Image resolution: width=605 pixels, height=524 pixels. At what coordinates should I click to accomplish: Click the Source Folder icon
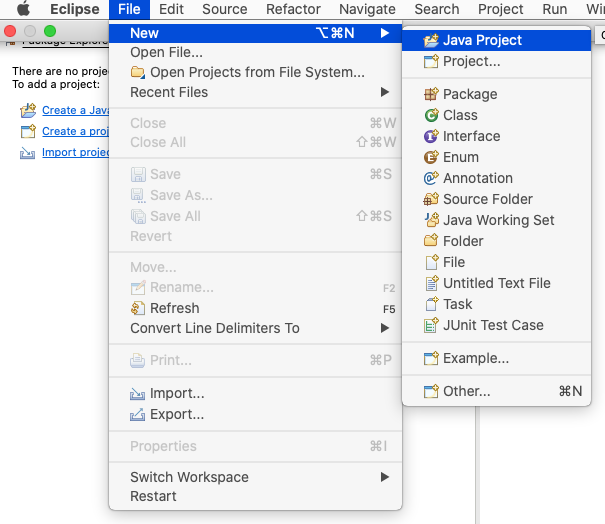click(431, 199)
